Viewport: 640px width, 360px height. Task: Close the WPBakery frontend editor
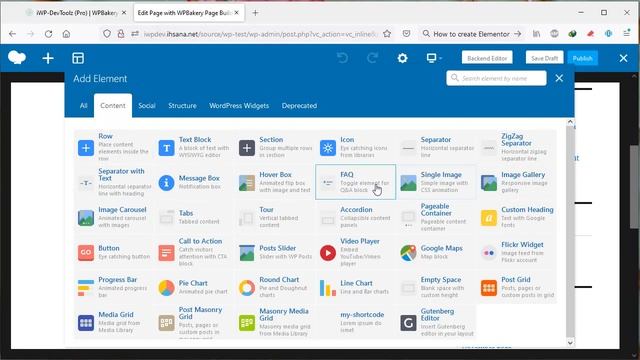pos(623,58)
